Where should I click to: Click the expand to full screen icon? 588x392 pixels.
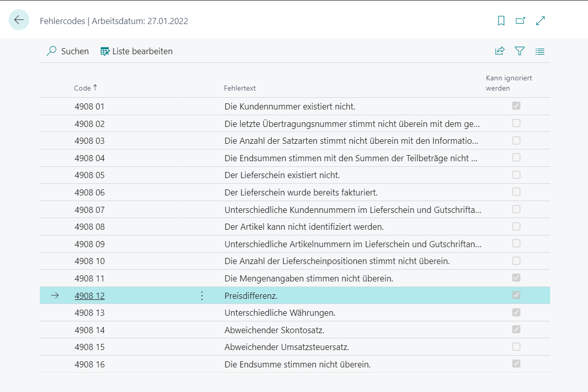pos(540,21)
